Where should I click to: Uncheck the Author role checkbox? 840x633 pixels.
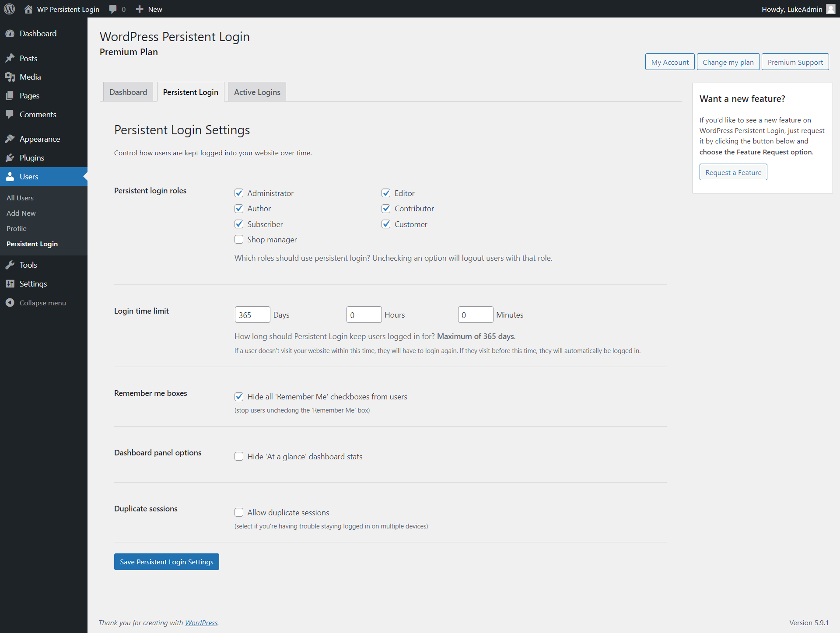click(x=239, y=209)
